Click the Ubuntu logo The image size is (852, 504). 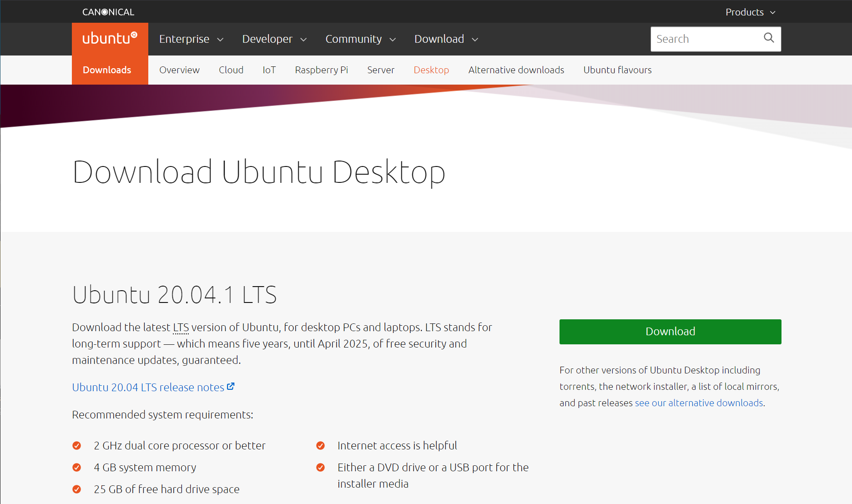(x=109, y=38)
